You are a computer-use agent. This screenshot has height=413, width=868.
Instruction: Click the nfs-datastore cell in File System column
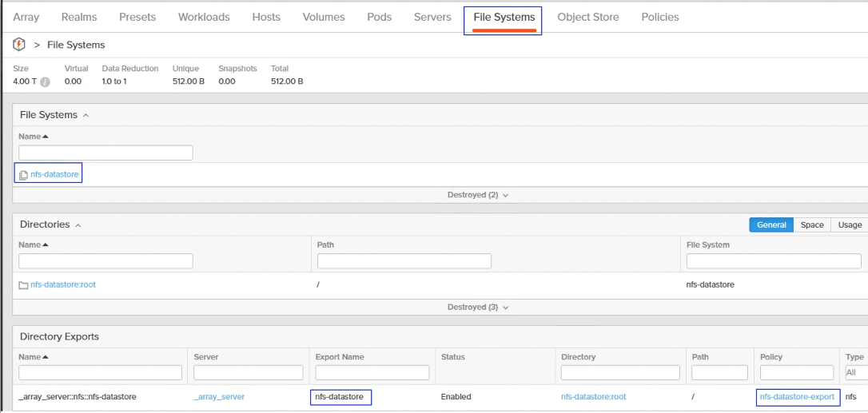point(711,284)
